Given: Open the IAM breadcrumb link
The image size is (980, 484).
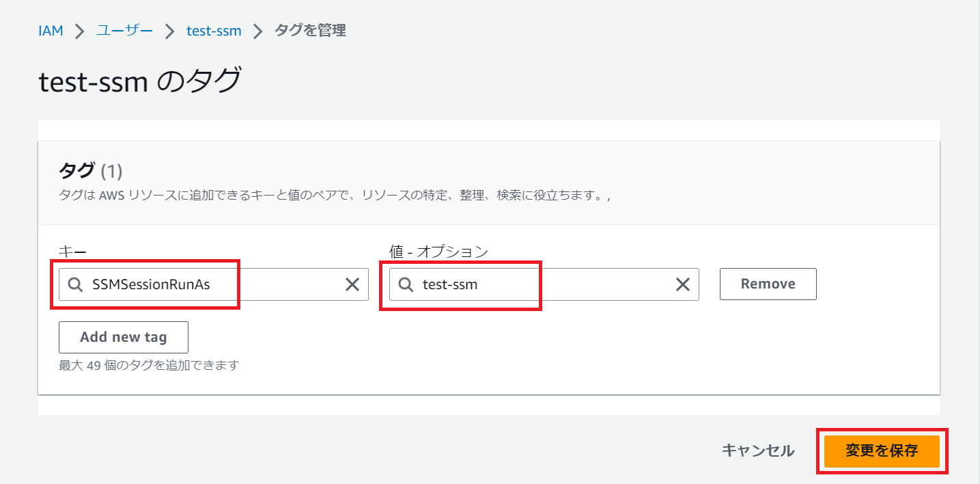Looking at the screenshot, I should 51,30.
